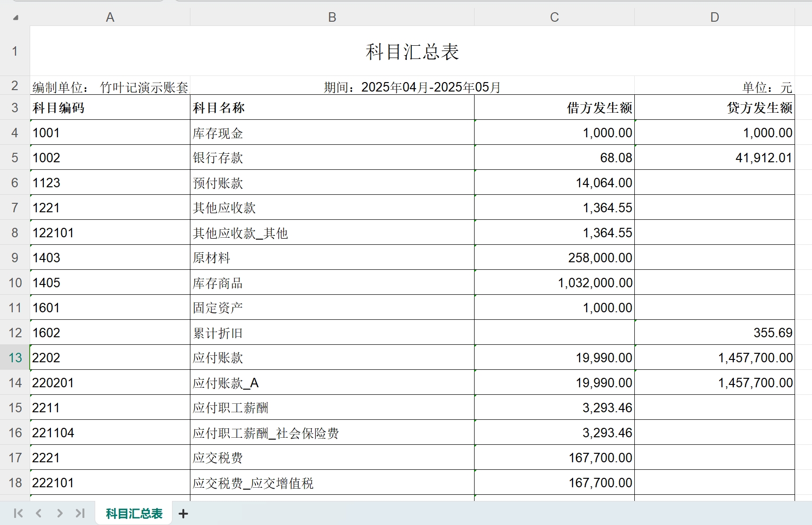Select column B header
Viewport: 812px width, 525px height.
(332, 17)
